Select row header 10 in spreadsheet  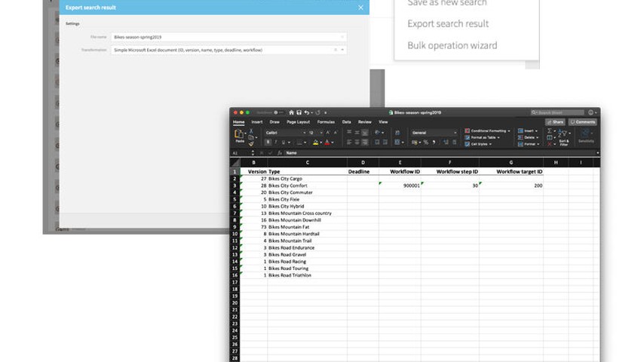(235, 234)
